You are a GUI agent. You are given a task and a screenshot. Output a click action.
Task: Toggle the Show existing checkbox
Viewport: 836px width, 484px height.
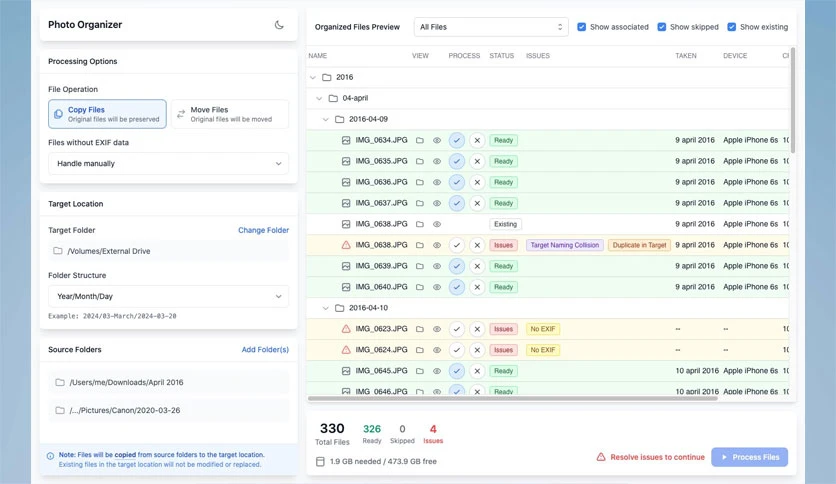click(x=732, y=27)
